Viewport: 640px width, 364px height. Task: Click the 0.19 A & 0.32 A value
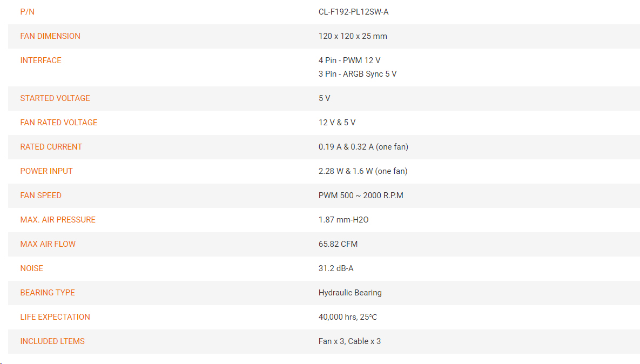346,147
